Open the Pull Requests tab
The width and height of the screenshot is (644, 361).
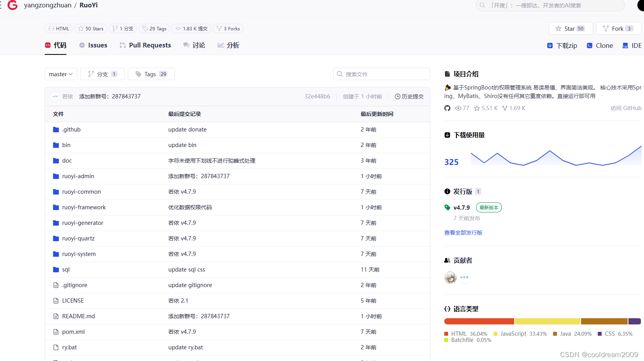tap(145, 45)
